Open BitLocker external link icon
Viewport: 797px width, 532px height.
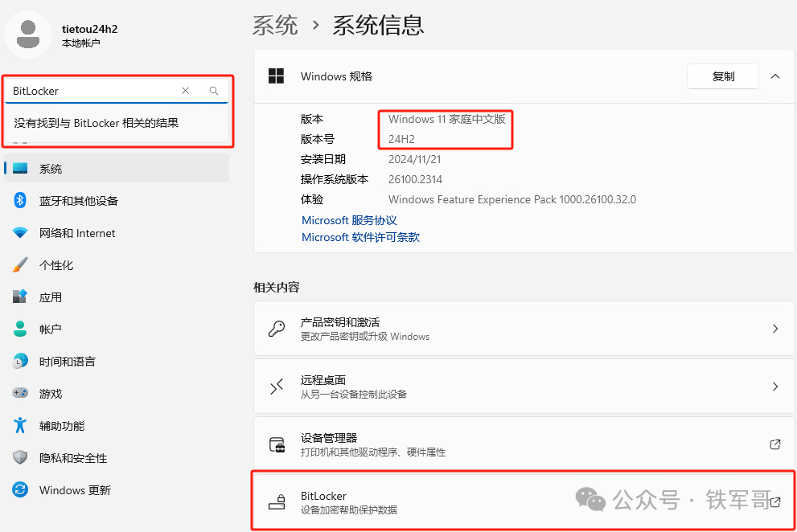775,502
